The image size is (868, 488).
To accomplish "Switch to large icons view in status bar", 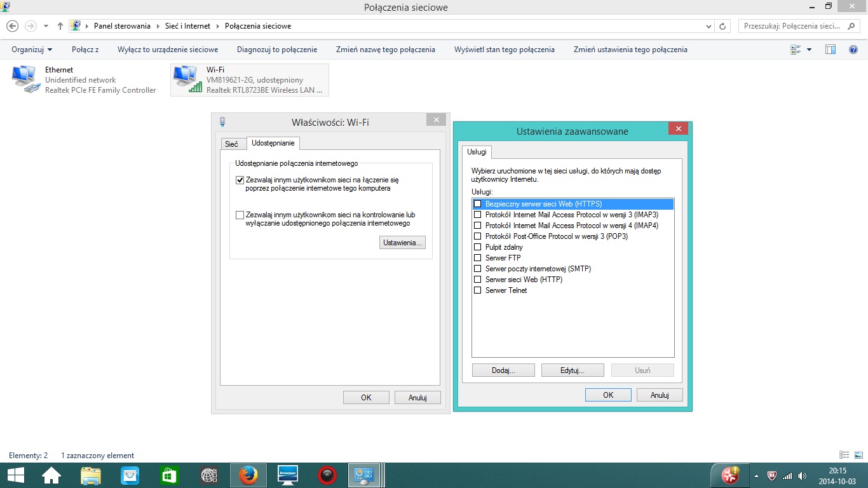I will tap(858, 455).
